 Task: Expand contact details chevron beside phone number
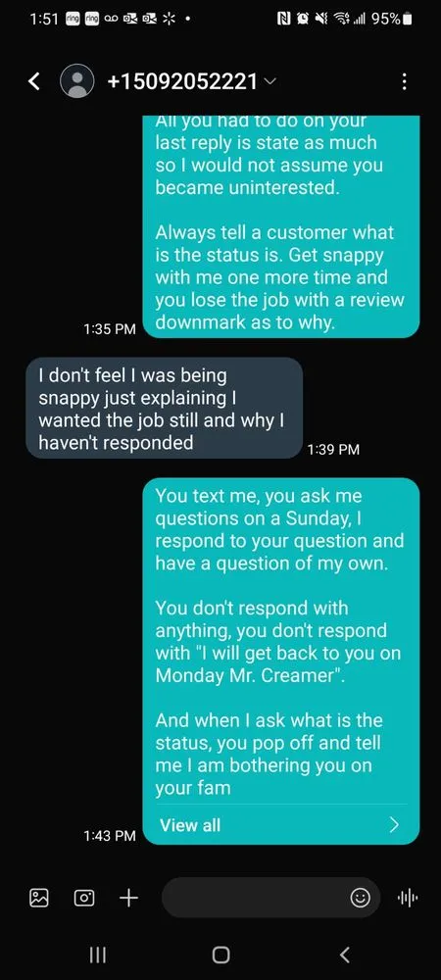[x=269, y=81]
